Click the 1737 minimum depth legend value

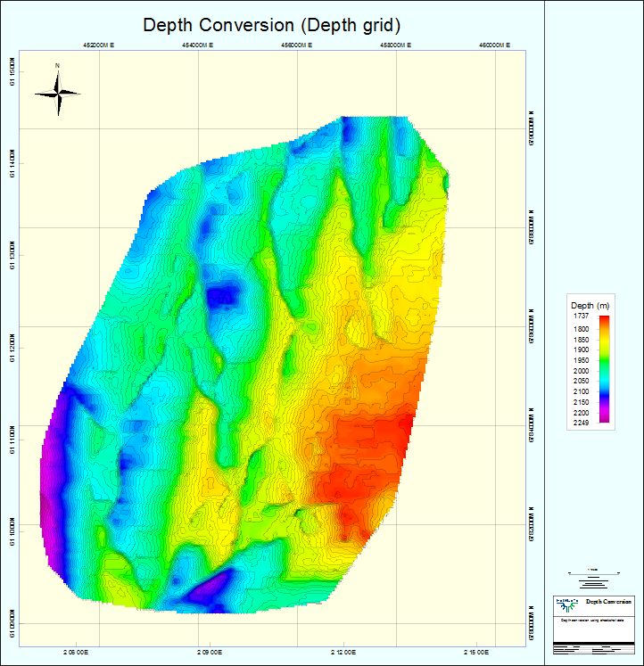click(581, 317)
